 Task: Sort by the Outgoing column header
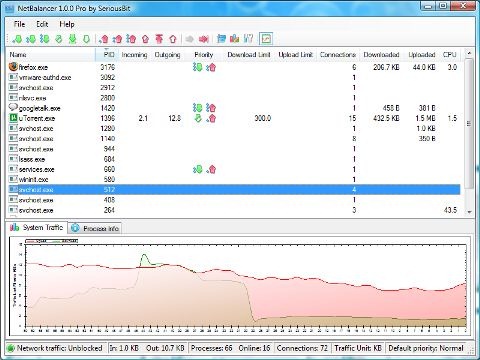167,55
